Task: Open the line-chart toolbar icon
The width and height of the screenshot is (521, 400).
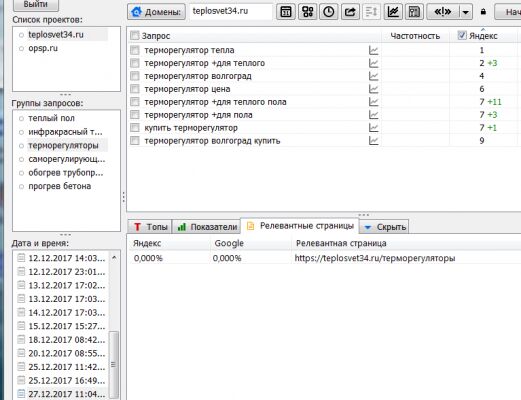Action: click(393, 12)
